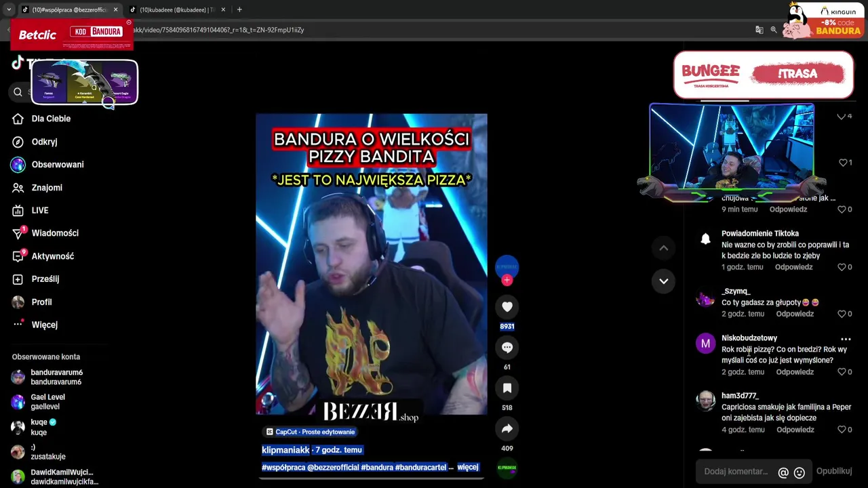Follow creator with the red plus icon

point(507,280)
